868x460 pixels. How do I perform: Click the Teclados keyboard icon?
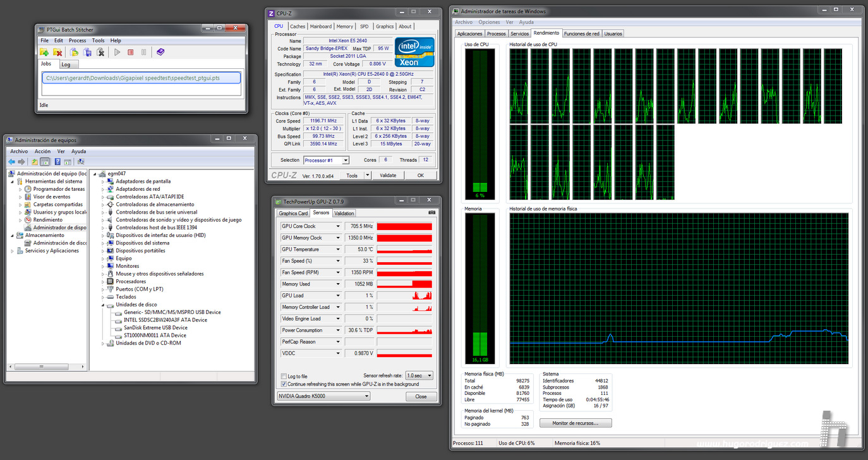(111, 297)
